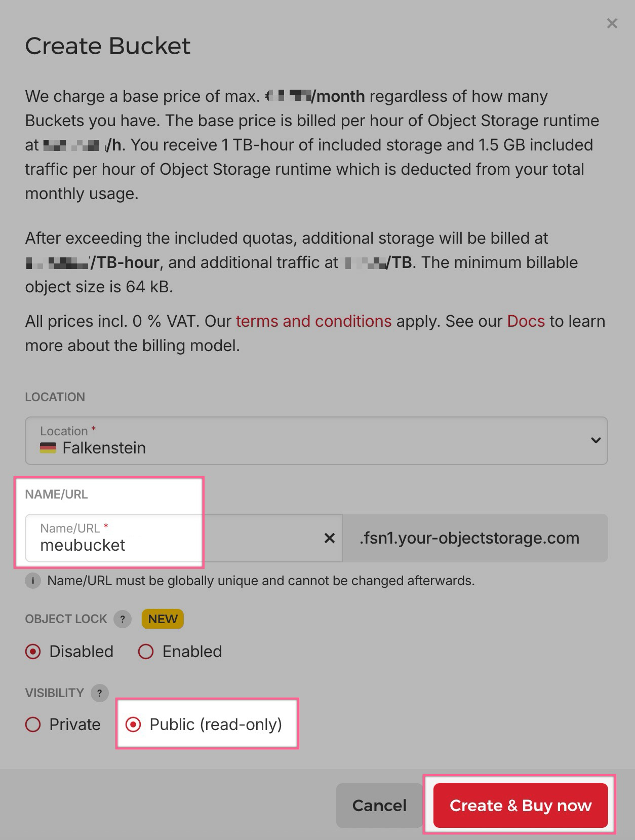Expand the Location dropdown chevron

click(596, 440)
